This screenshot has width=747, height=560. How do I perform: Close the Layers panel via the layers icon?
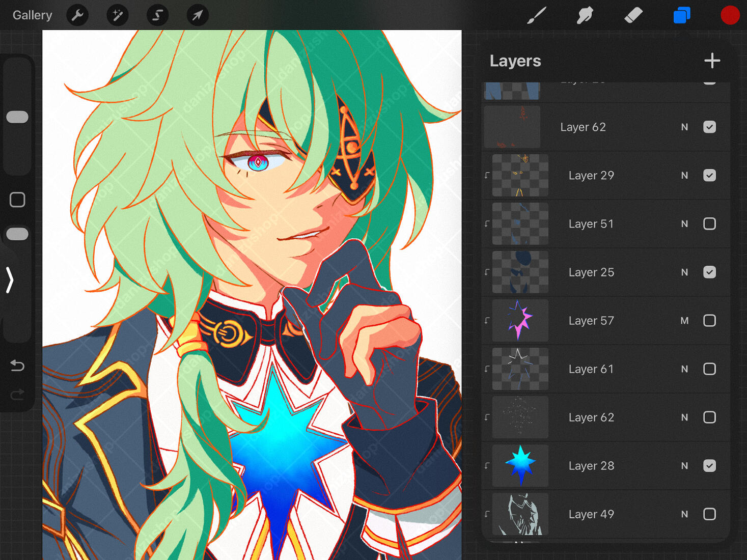point(681,15)
